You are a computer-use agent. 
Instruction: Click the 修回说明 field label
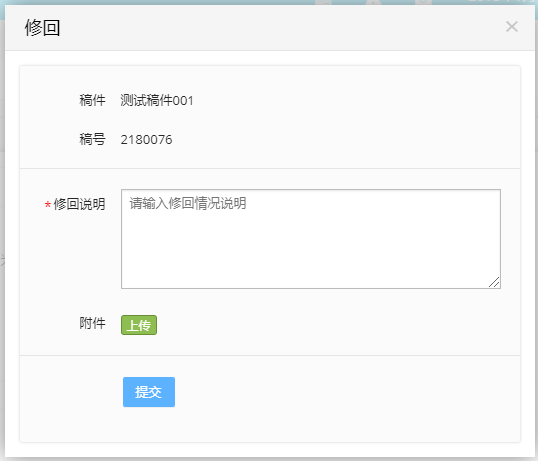(x=79, y=204)
